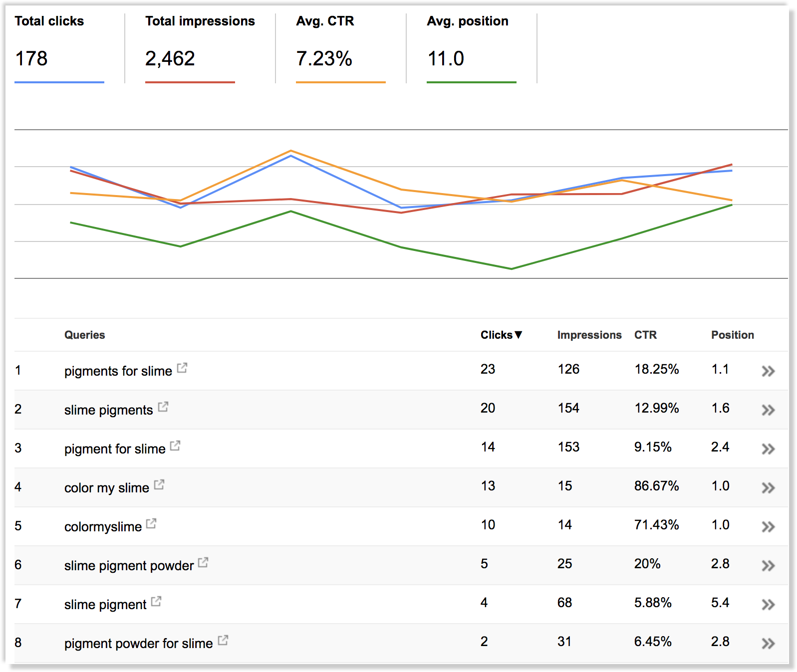Open external link icon for 'pigments for slime'

click(x=182, y=368)
